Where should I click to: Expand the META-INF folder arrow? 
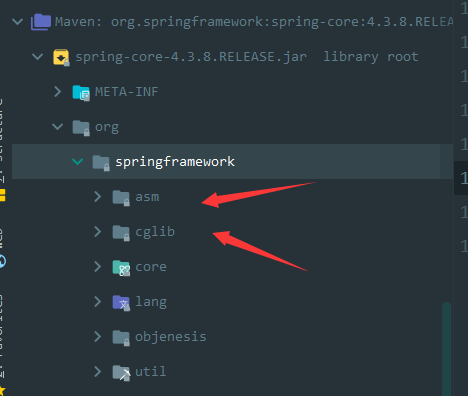[58, 92]
